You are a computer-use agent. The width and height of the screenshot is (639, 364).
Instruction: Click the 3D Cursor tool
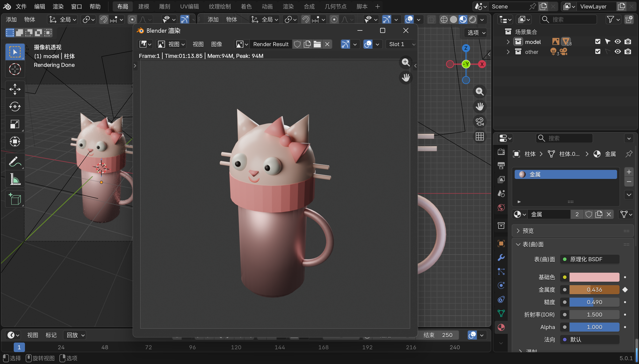15,69
